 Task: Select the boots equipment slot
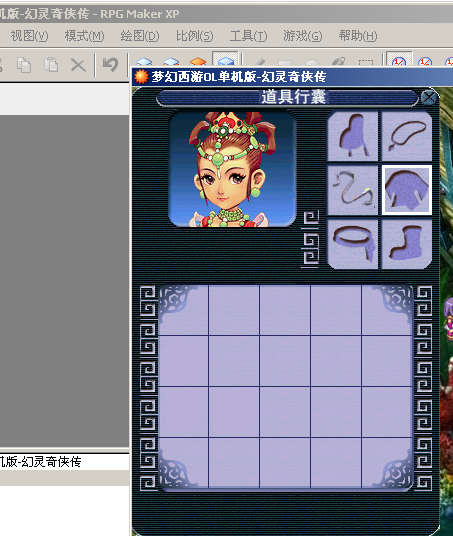pyautogui.click(x=407, y=244)
